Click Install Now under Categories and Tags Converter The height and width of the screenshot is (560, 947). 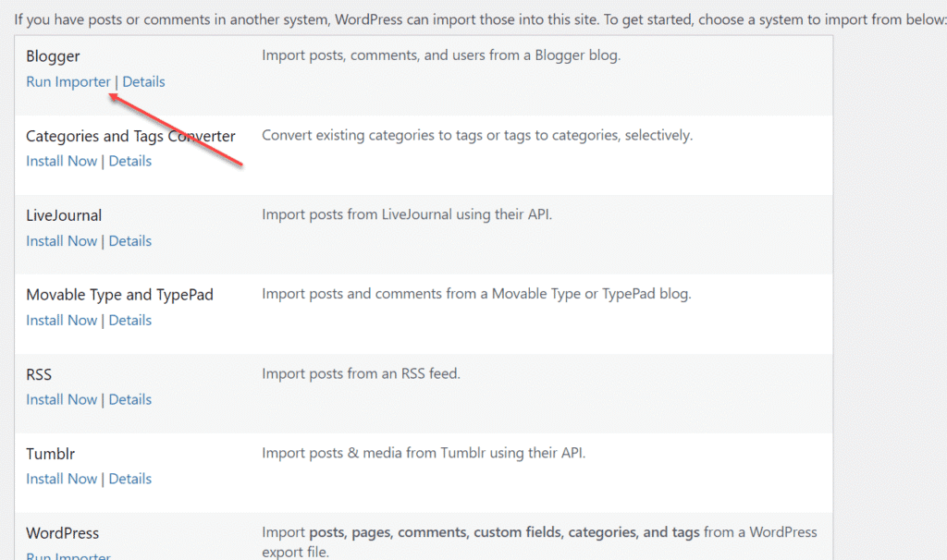tap(61, 161)
